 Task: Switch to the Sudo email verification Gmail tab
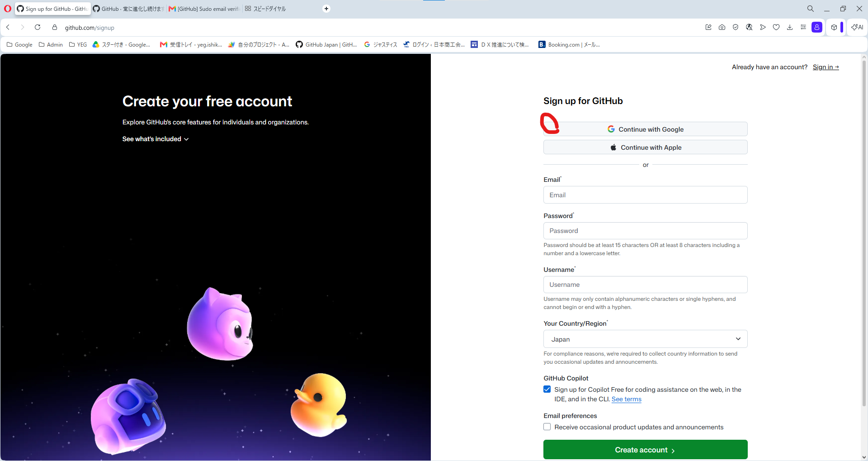(x=204, y=9)
